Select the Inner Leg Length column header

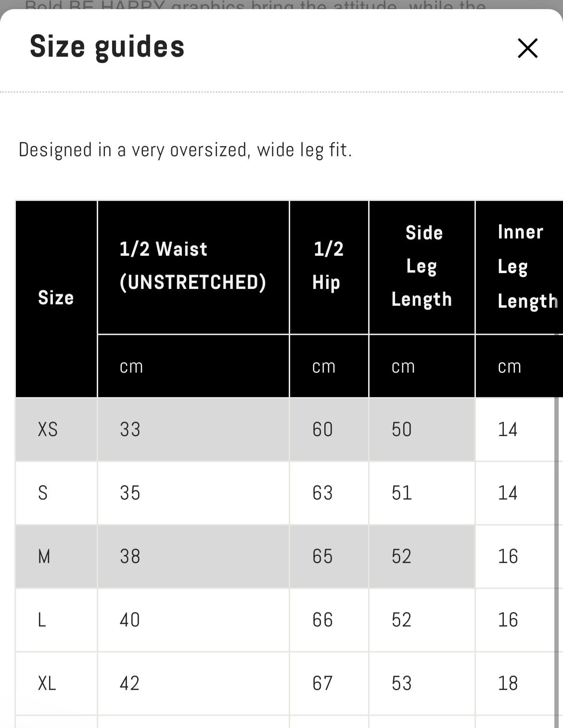522,266
